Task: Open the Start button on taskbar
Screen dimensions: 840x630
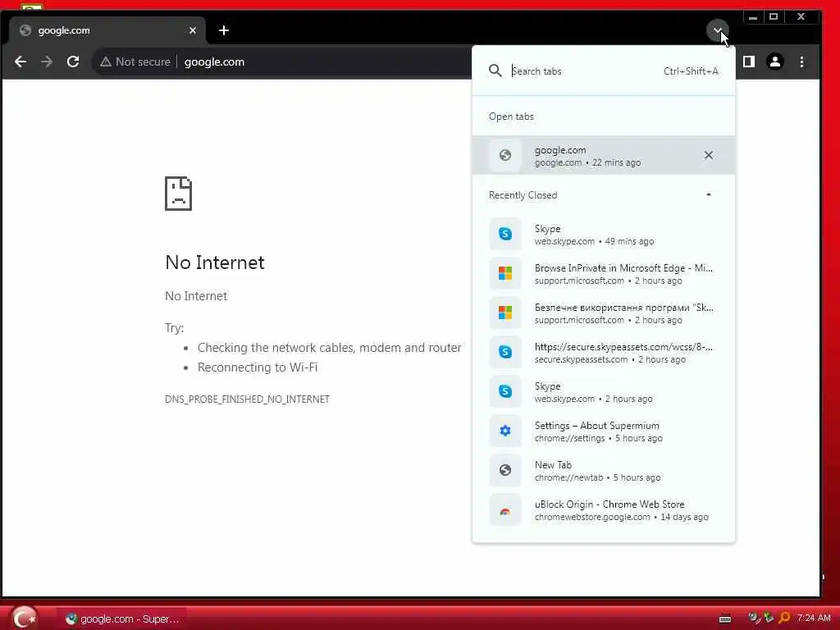Action: (x=24, y=618)
